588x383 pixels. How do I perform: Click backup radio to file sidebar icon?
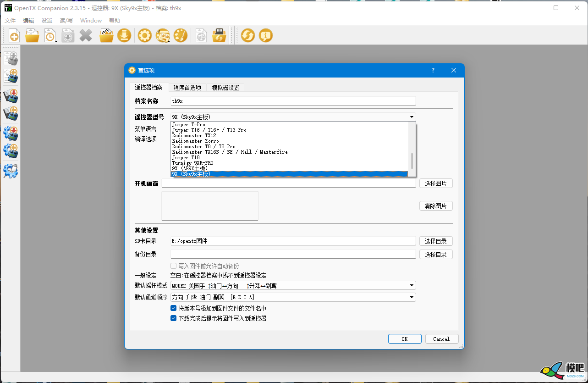(11, 114)
